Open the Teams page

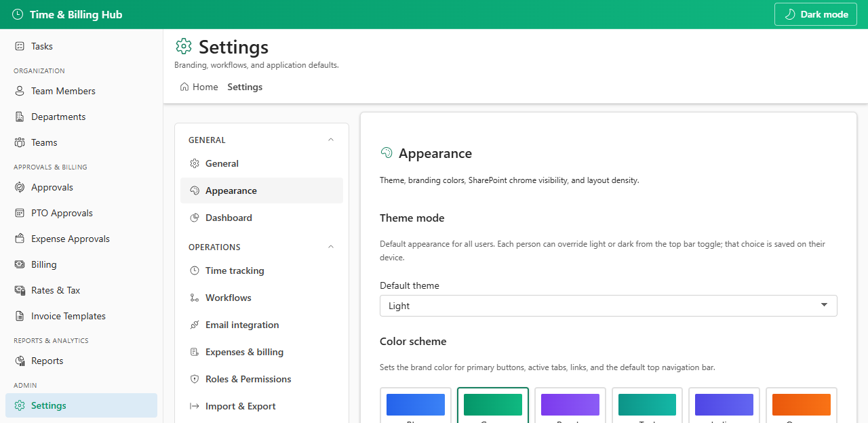click(x=81, y=142)
